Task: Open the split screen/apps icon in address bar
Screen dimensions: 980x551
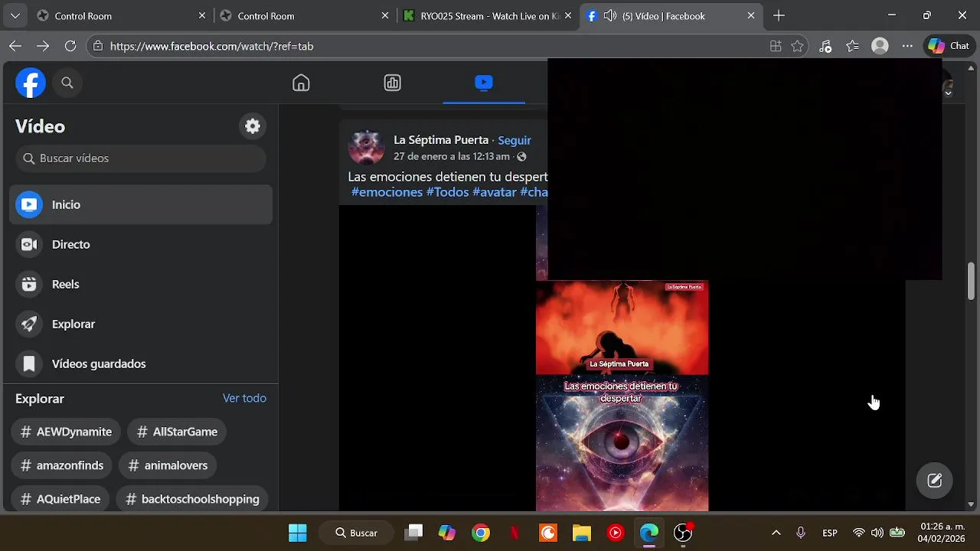Action: 776,46
